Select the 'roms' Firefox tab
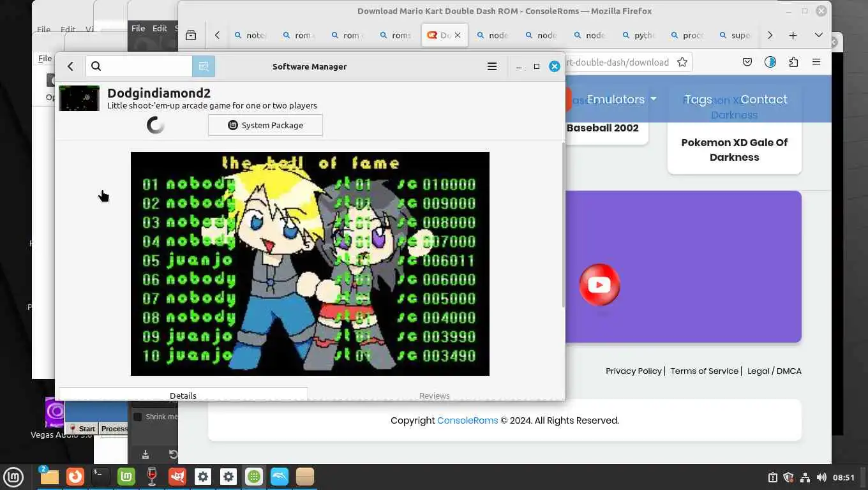Screen dimensions: 868x490 (x=396, y=35)
